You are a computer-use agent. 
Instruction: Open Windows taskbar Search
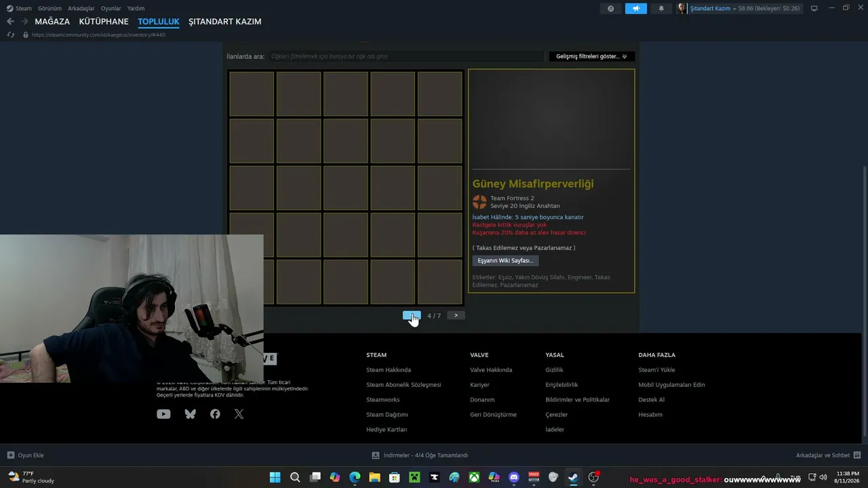(295, 477)
